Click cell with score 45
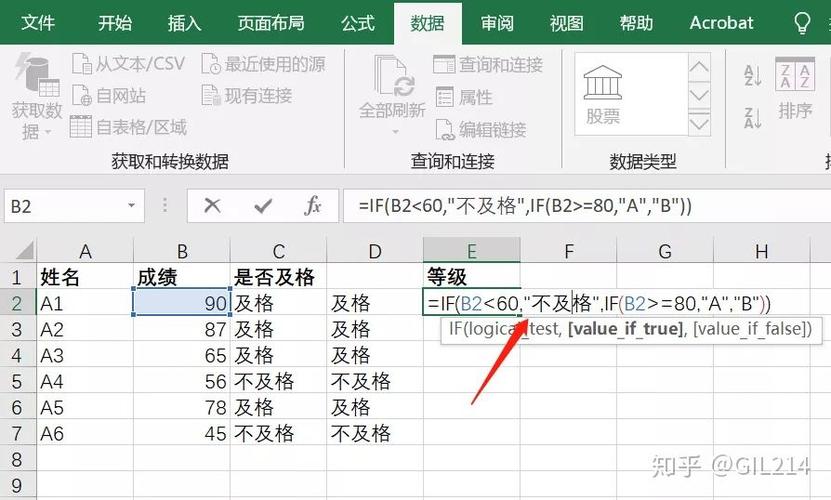Image resolution: width=831 pixels, height=500 pixels. click(x=182, y=433)
